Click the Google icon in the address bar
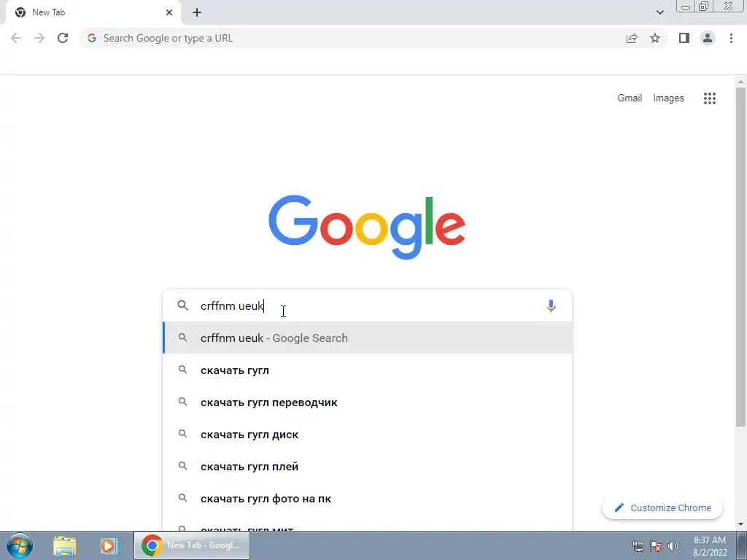 tap(92, 38)
